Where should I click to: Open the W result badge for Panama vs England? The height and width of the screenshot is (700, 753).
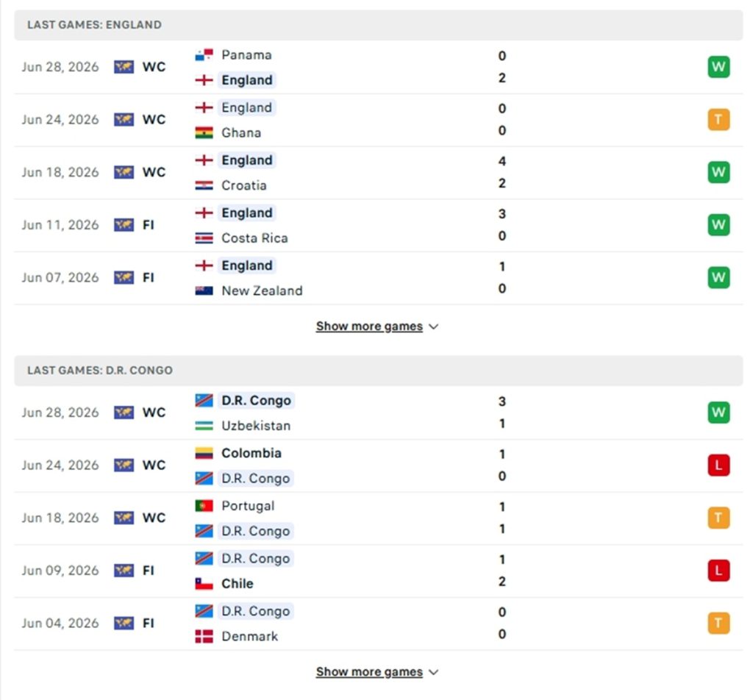coord(718,67)
